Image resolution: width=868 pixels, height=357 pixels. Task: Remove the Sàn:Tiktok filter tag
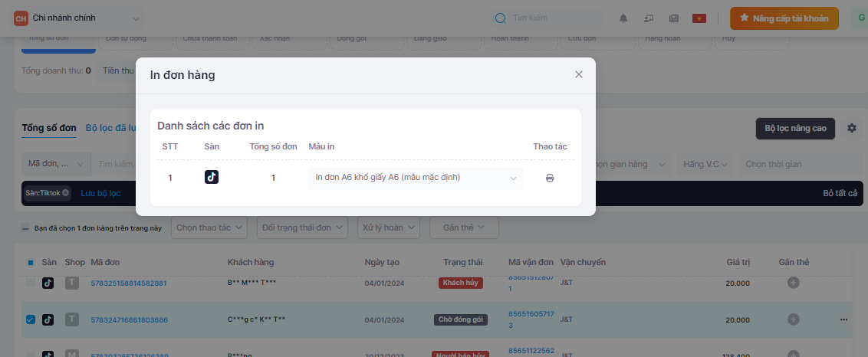click(66, 193)
